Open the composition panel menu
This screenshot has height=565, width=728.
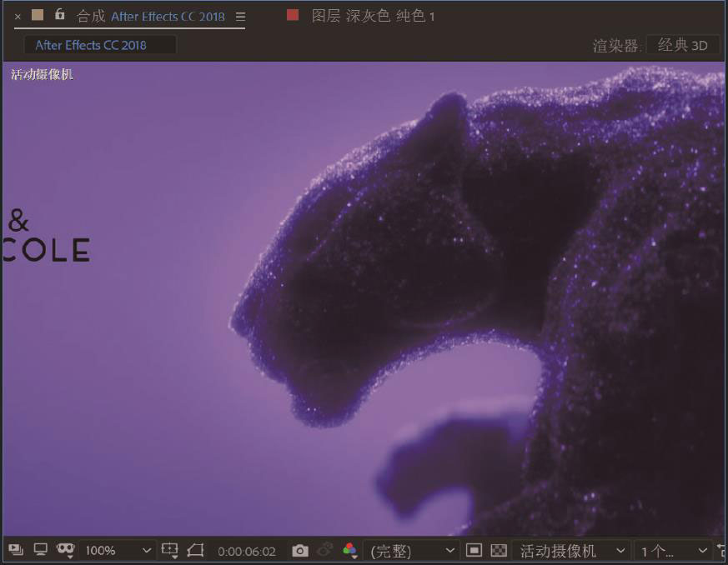coord(240,17)
